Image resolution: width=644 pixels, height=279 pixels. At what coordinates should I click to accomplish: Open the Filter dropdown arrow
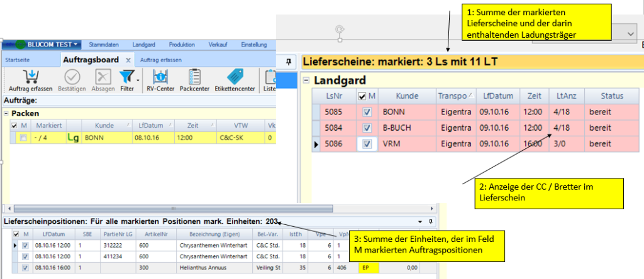138,80
